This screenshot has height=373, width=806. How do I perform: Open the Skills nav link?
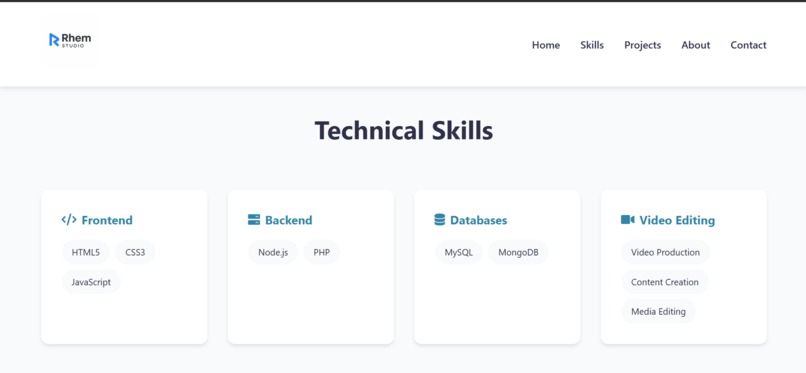pyautogui.click(x=592, y=45)
